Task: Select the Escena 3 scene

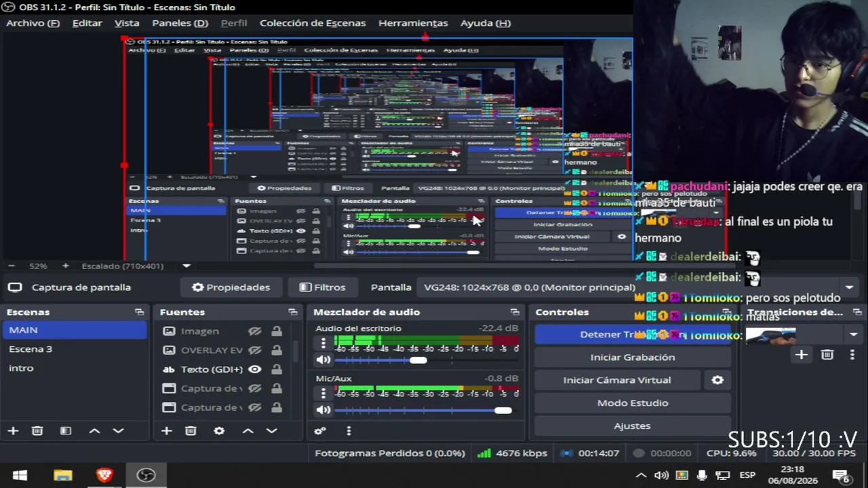Action: (x=74, y=349)
